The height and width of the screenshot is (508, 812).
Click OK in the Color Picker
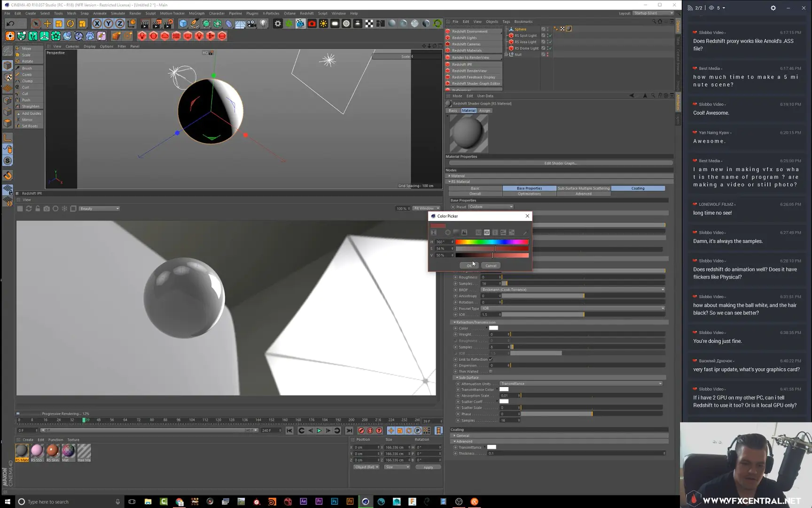click(469, 266)
